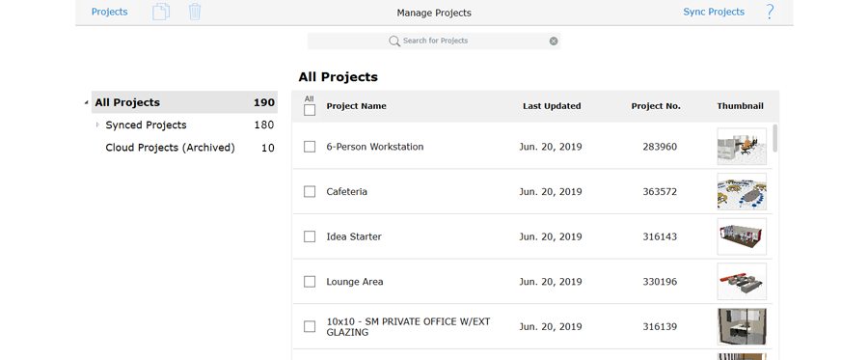The image size is (868, 360).
Task: Select Cloud Projects (Archived) category
Action: (170, 148)
